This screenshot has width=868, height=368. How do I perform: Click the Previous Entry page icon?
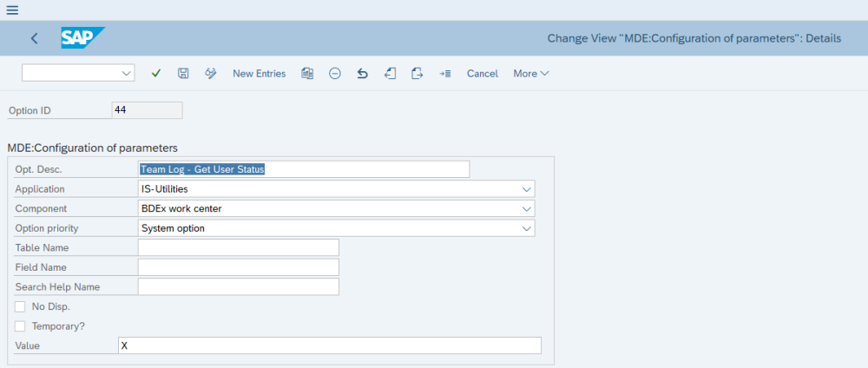390,74
